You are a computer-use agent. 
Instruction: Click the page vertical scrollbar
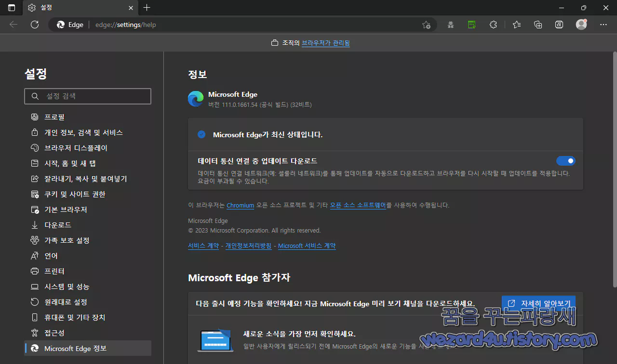click(x=615, y=169)
